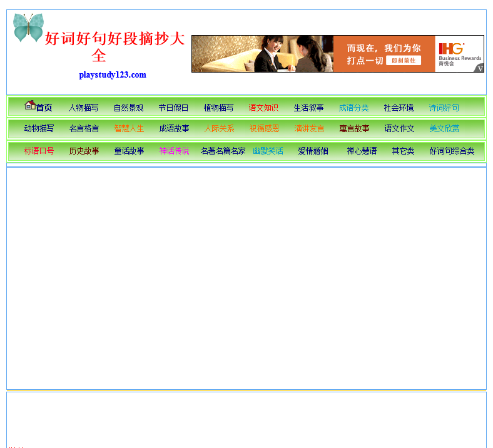The height and width of the screenshot is (448, 493).
Task: Open the 成语故事 section
Action: pos(174,128)
